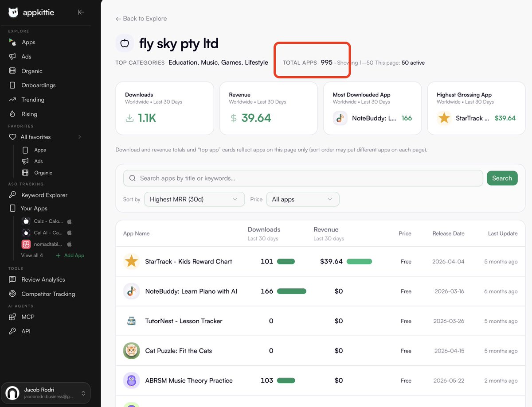Screen dimensions: 532x407
Task: Click Add App link in sidebar
Action: (70, 256)
